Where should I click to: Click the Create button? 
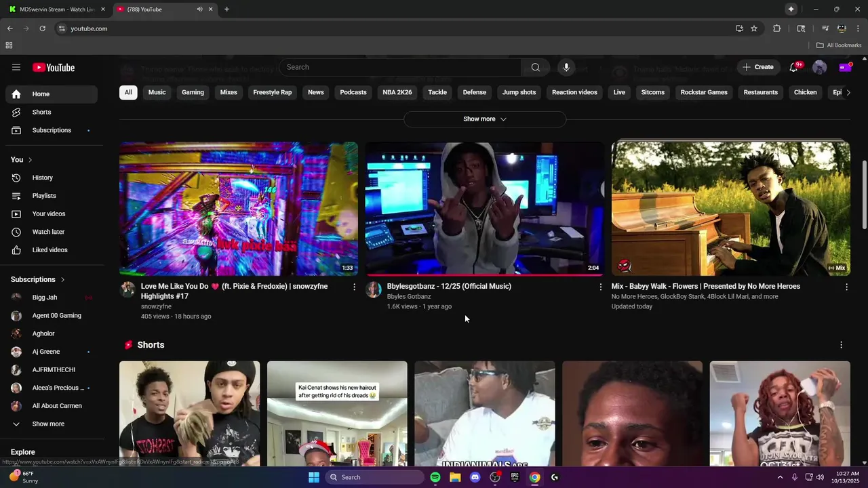pyautogui.click(x=757, y=67)
